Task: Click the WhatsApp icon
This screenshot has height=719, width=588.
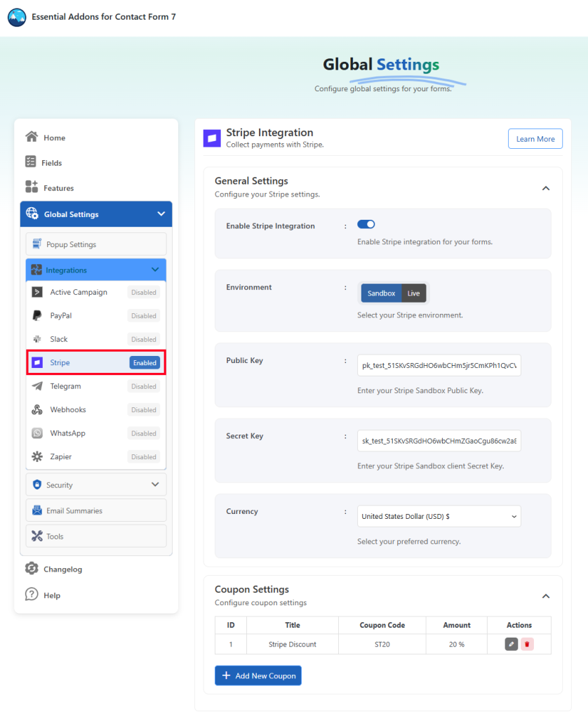Action: pos(37,433)
